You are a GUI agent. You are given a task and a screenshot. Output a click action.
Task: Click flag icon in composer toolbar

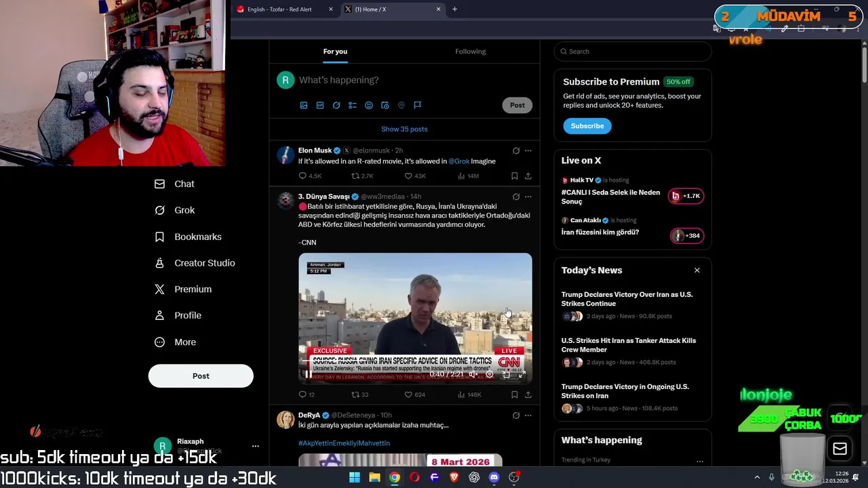coord(418,105)
